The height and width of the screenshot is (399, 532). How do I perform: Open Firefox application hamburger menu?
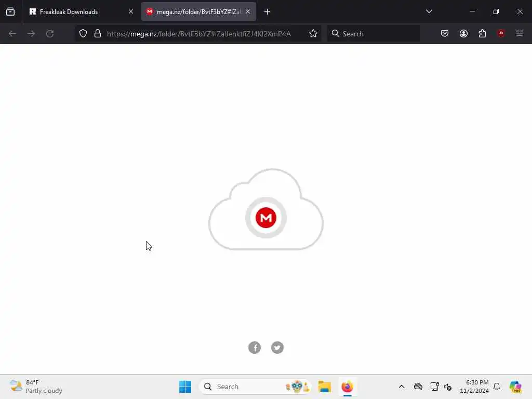(520, 33)
